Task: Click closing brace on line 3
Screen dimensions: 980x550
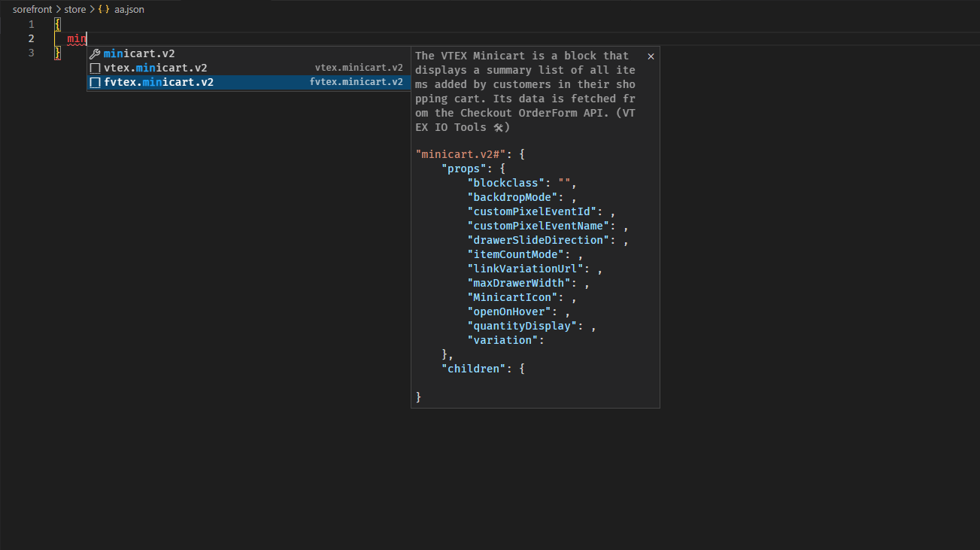Action: [57, 53]
